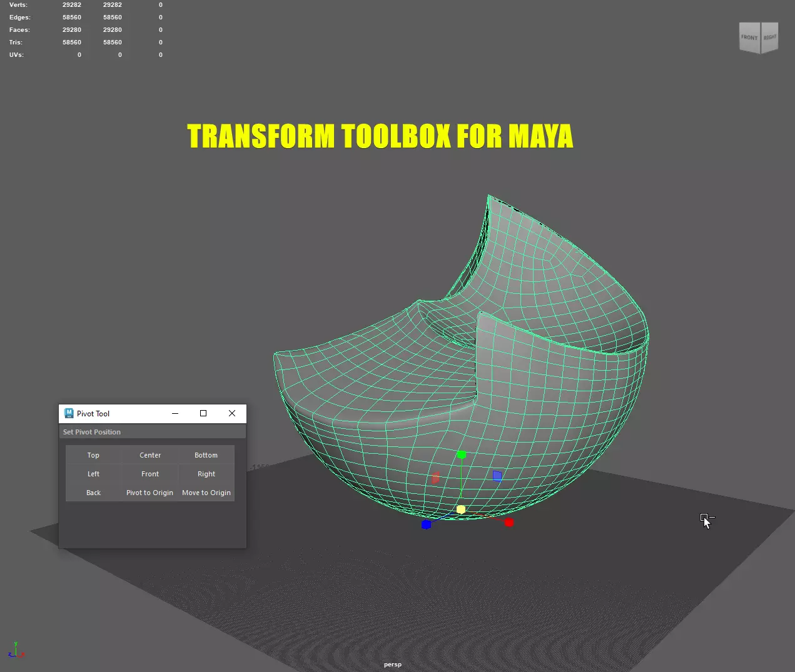The image size is (795, 672).
Task: Select the red X-axis manipulator handle
Action: point(509,522)
